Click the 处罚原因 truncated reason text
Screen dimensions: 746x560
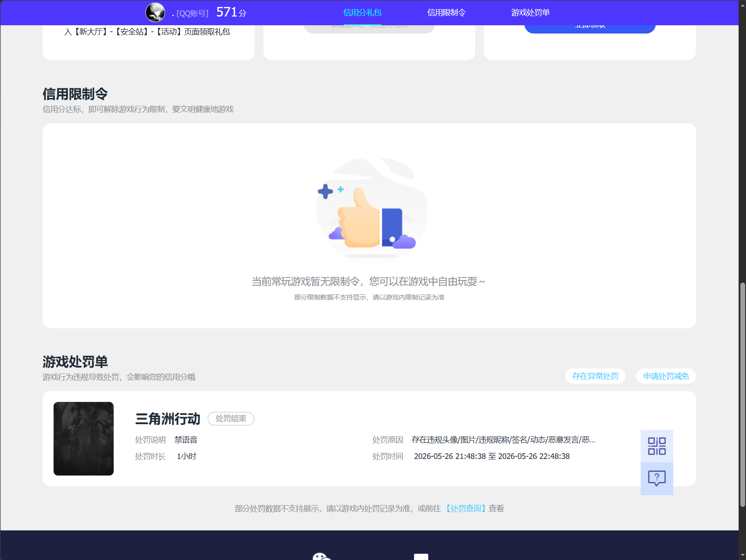[503, 440]
